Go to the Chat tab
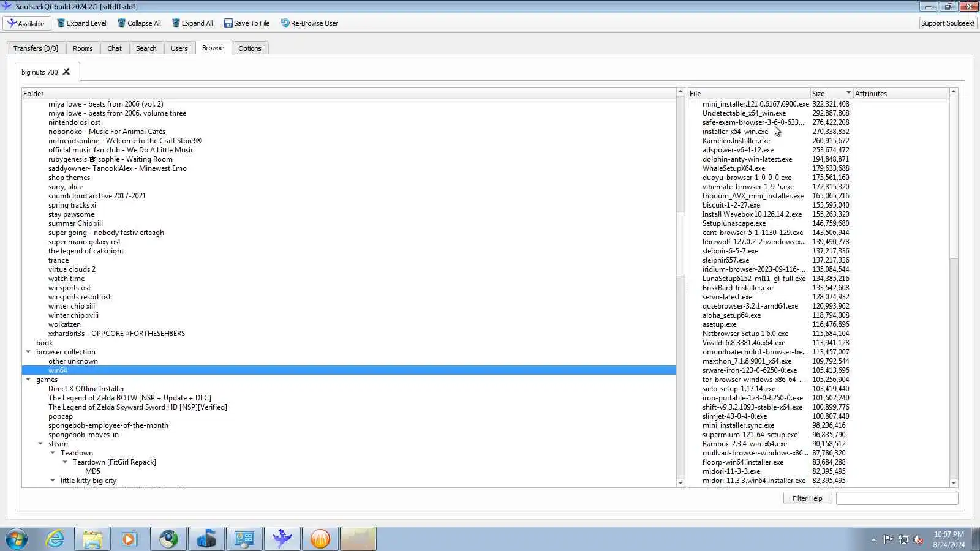 (115, 48)
